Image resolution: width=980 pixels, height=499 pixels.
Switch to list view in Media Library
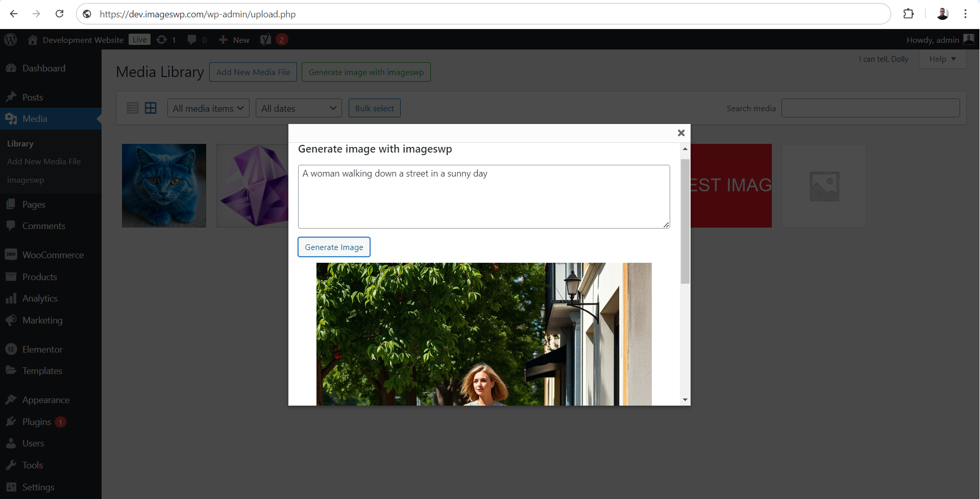[x=133, y=108]
